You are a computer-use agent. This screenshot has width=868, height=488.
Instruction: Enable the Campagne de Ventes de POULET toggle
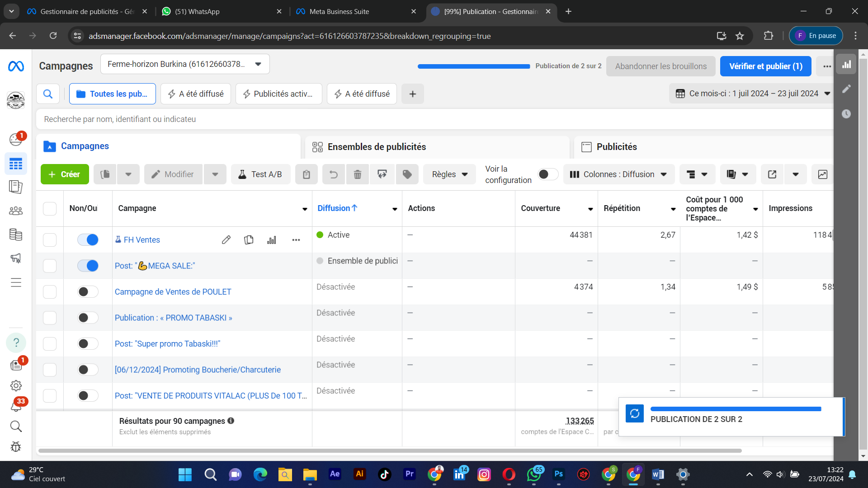[88, 292]
